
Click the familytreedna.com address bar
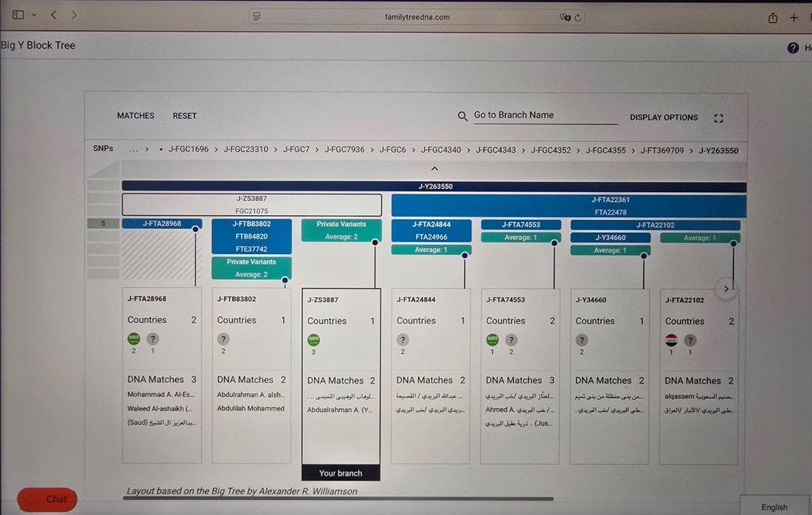click(x=417, y=17)
